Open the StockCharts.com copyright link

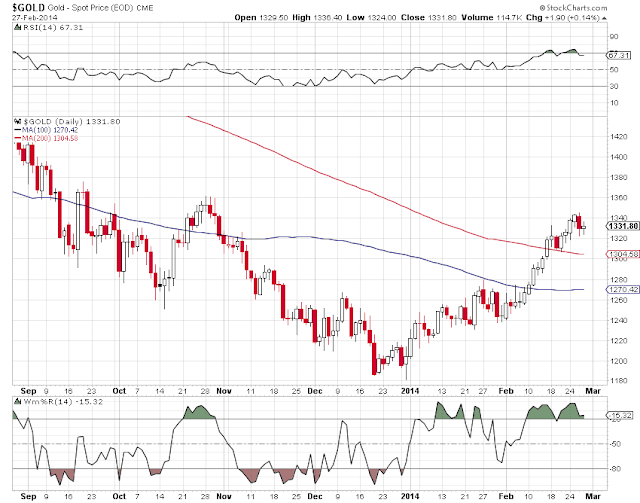[573, 8]
